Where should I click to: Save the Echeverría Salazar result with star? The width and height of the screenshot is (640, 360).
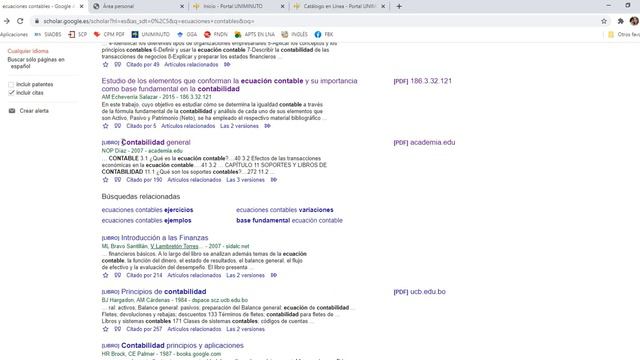tap(105, 126)
